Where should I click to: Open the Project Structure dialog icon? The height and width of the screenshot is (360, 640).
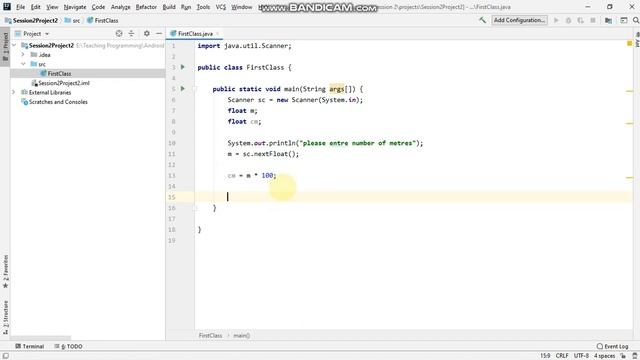pyautogui.click(x=608, y=20)
